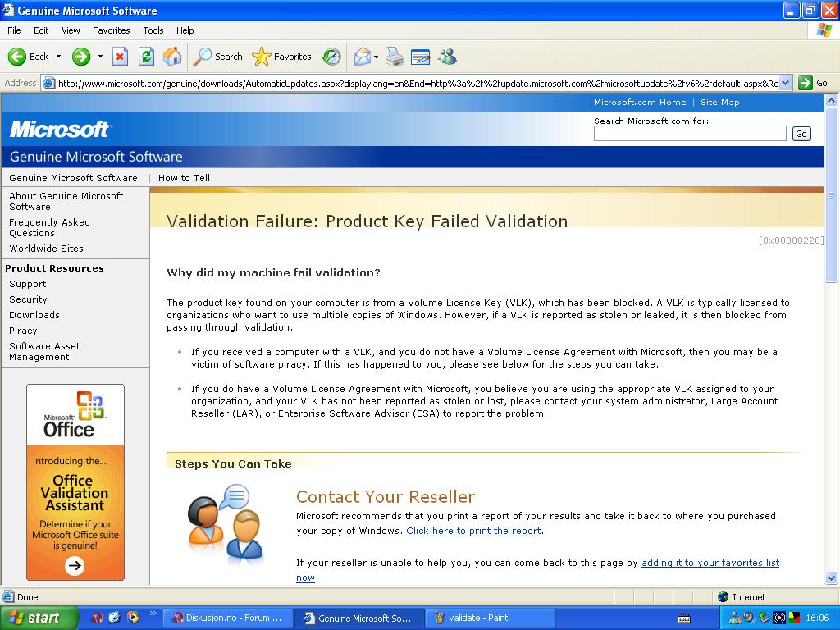Click the scrollbar up arrow
The image size is (840, 630).
pyautogui.click(x=832, y=100)
